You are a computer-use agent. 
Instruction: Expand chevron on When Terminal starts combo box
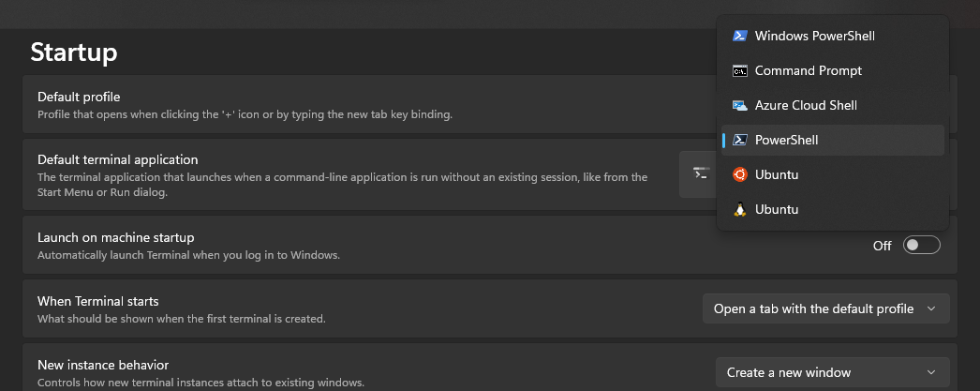pos(931,309)
